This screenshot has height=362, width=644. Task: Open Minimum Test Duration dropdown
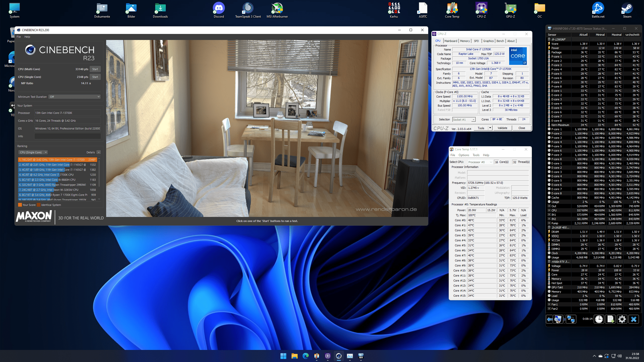pos(75,97)
